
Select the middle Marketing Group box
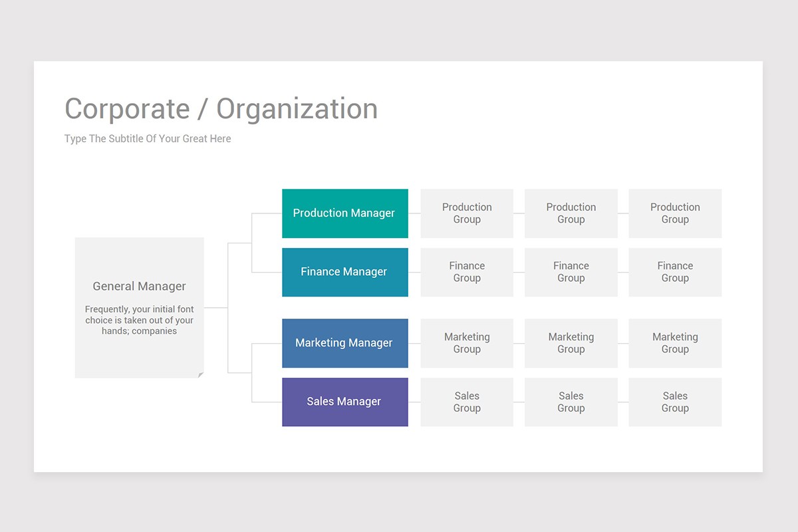pyautogui.click(x=571, y=342)
